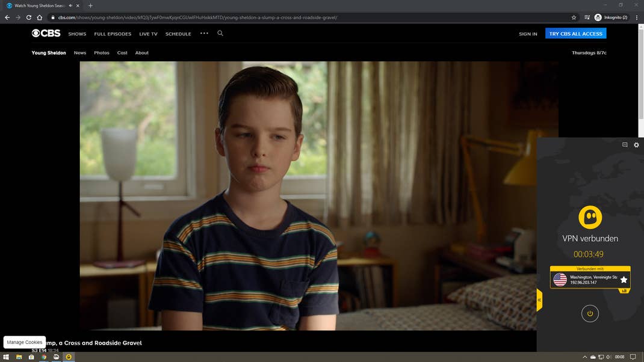The height and width of the screenshot is (362, 644).
Task: Open the Young Sheldon Cast tab
Action: point(122,53)
